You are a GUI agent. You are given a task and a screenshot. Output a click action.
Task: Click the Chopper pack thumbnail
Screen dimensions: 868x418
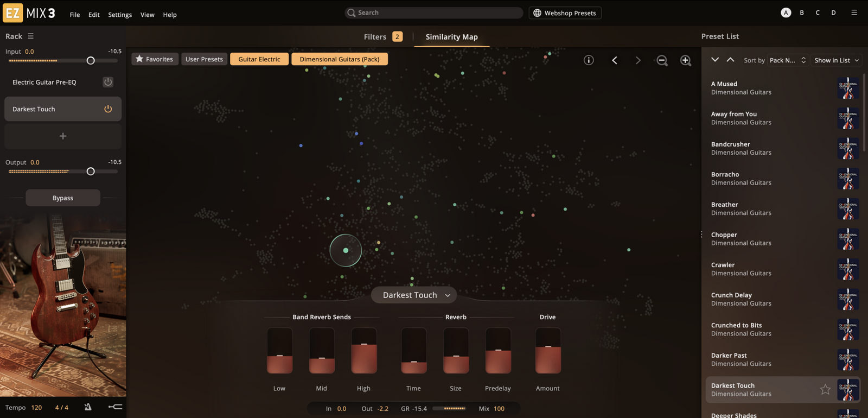click(x=848, y=239)
